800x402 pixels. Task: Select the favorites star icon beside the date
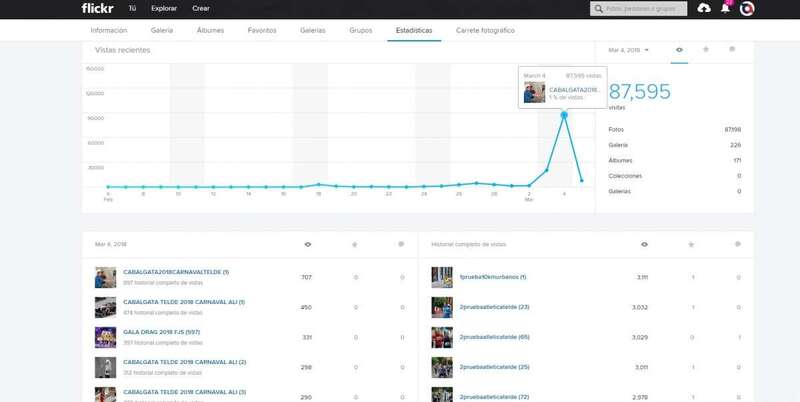(x=705, y=49)
